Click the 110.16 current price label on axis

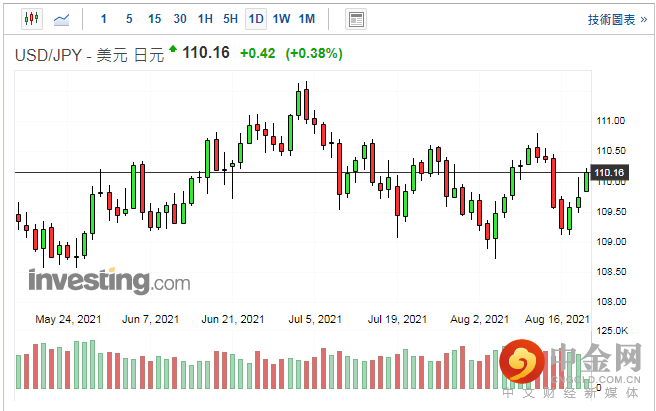click(609, 174)
